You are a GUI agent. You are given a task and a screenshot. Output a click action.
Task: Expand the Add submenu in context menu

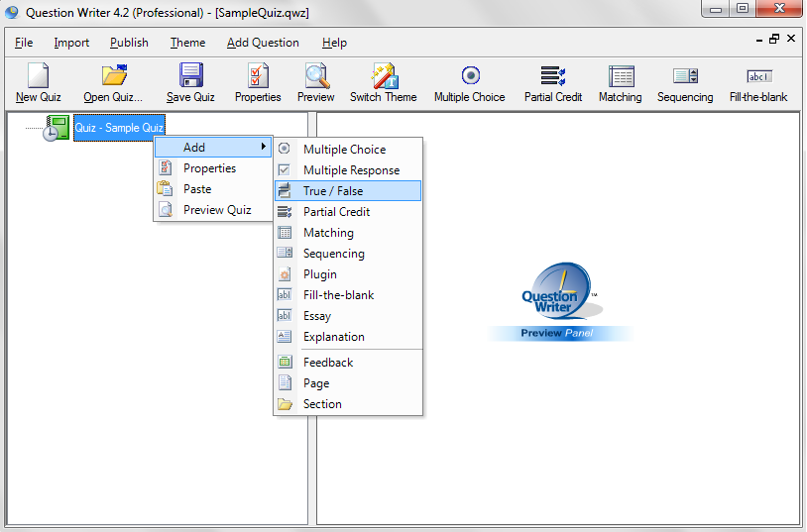[x=213, y=148]
